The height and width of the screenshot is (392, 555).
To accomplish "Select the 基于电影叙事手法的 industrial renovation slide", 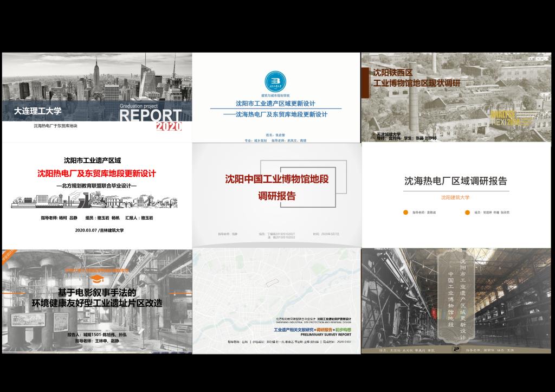I will (x=97, y=302).
